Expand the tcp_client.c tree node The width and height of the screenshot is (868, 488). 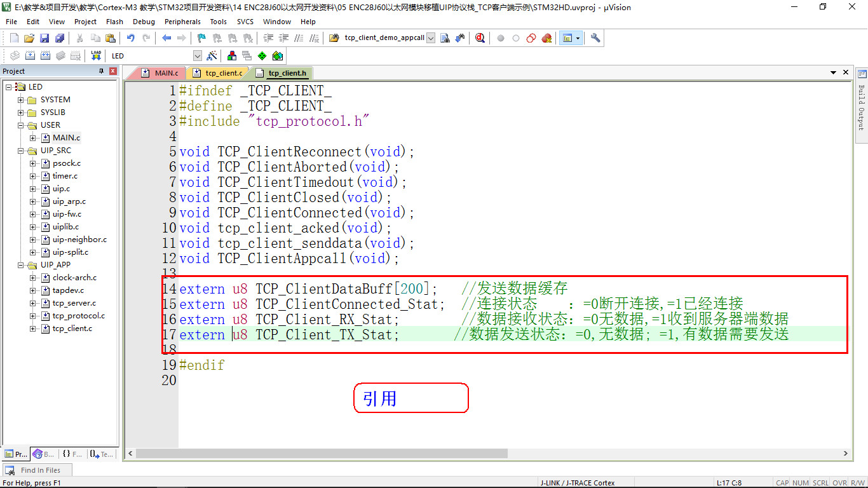[33, 329]
